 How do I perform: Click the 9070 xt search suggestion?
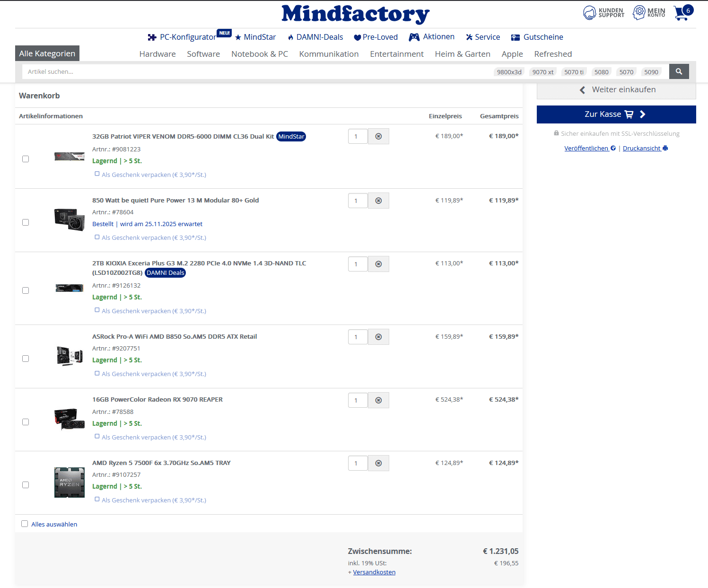pos(542,72)
